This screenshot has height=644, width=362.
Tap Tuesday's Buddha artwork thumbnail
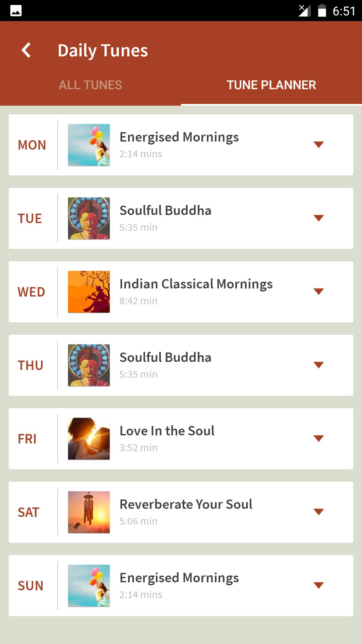point(89,218)
